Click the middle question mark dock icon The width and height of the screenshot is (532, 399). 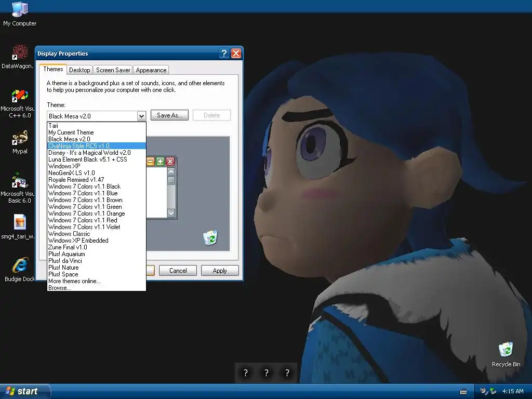(267, 373)
